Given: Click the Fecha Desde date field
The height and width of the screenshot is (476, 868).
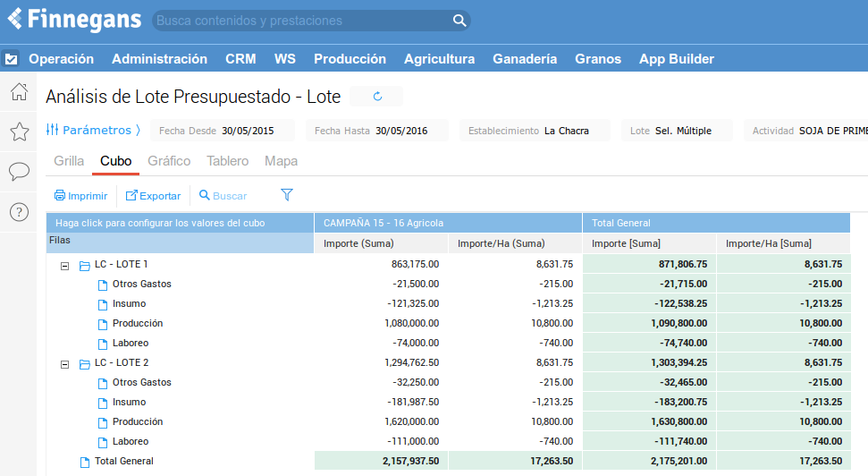Looking at the screenshot, I should tap(223, 131).
